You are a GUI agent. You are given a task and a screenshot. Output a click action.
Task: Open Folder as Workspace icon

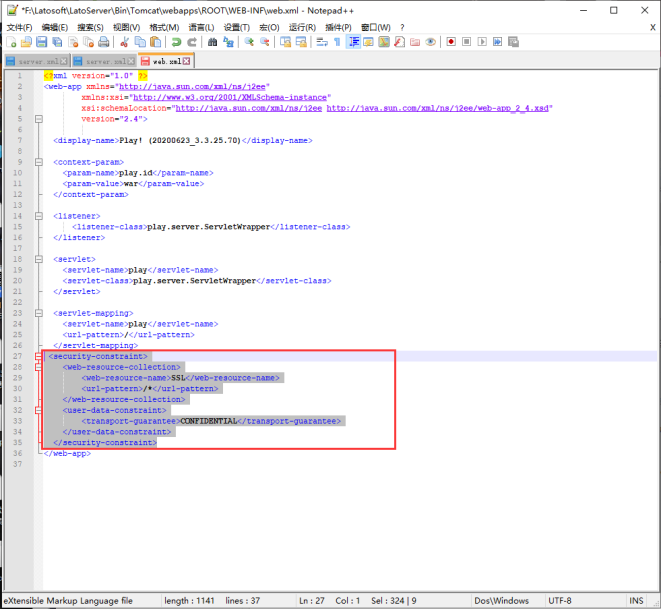pyautogui.click(x=415, y=42)
